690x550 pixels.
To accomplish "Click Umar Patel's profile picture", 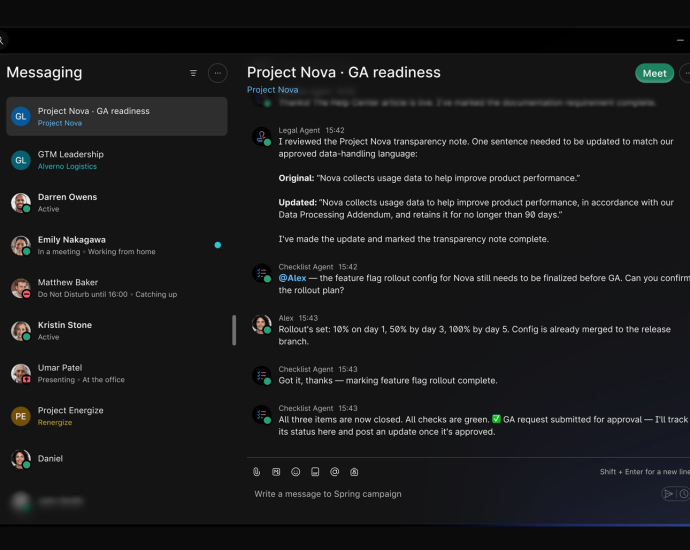I will [21, 374].
